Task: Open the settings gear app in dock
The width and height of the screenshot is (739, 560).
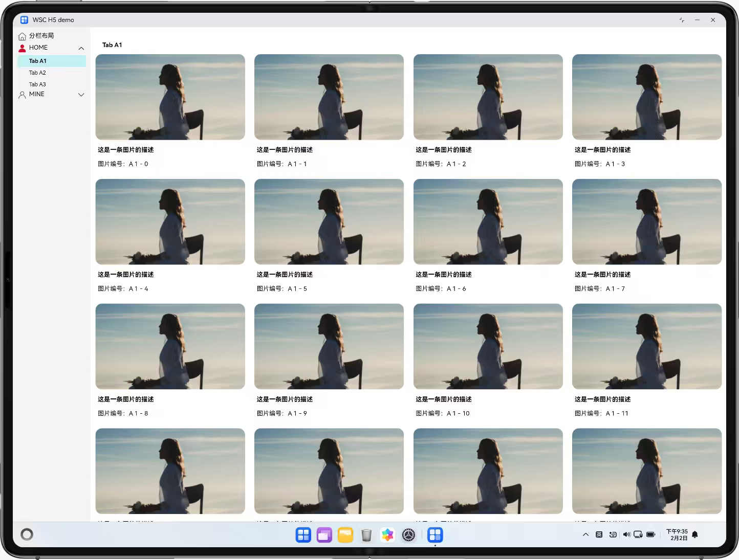Action: (408, 535)
